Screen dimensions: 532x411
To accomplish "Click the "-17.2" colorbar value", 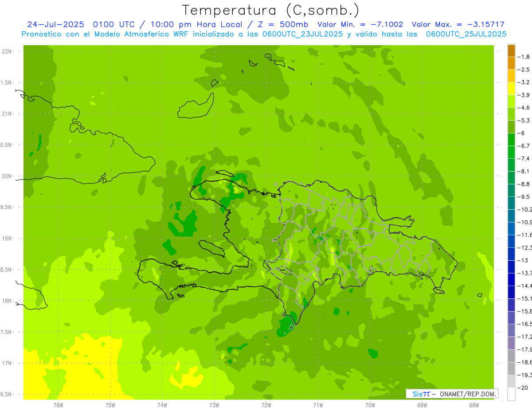I will tap(524, 337).
